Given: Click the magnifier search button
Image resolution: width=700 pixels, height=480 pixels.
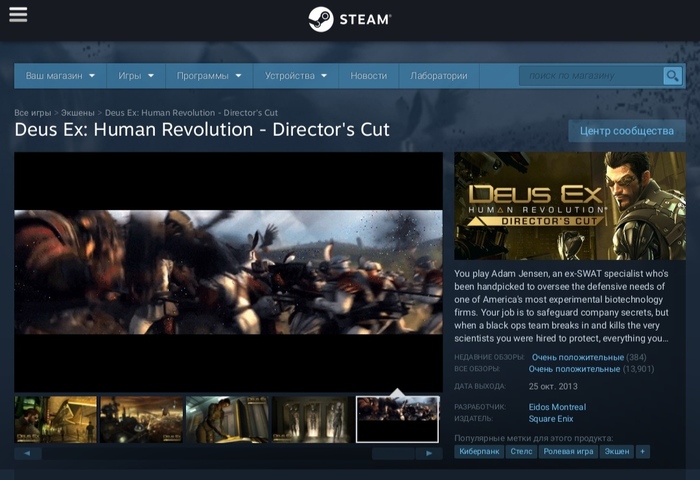Looking at the screenshot, I should [672, 76].
